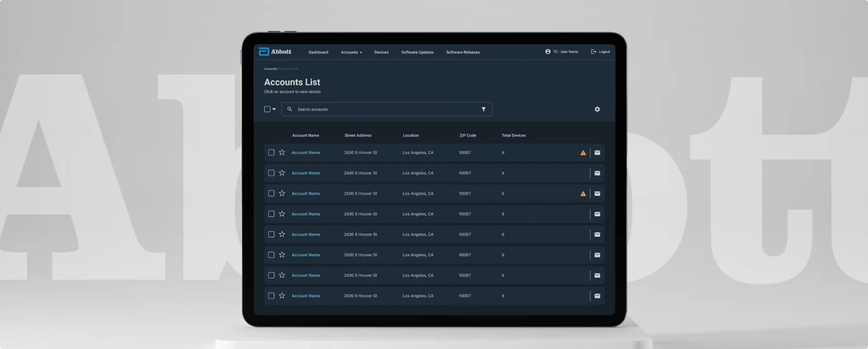
Task: Open the settings gear icon
Action: (597, 109)
